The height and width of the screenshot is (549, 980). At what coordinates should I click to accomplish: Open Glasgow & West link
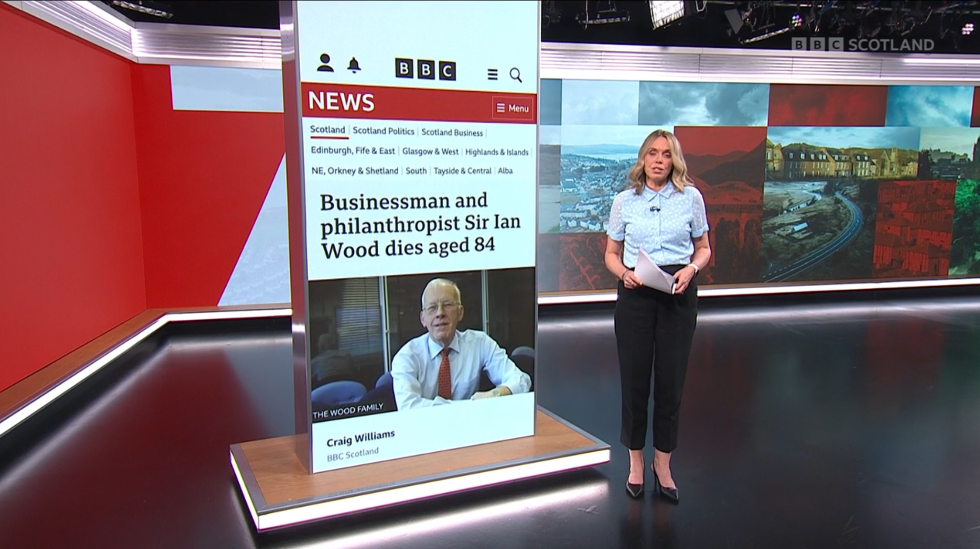[x=430, y=152]
